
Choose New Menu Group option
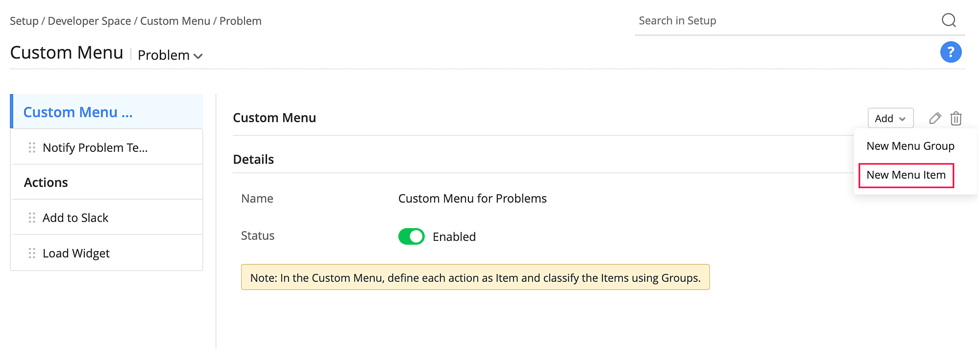coord(910,146)
